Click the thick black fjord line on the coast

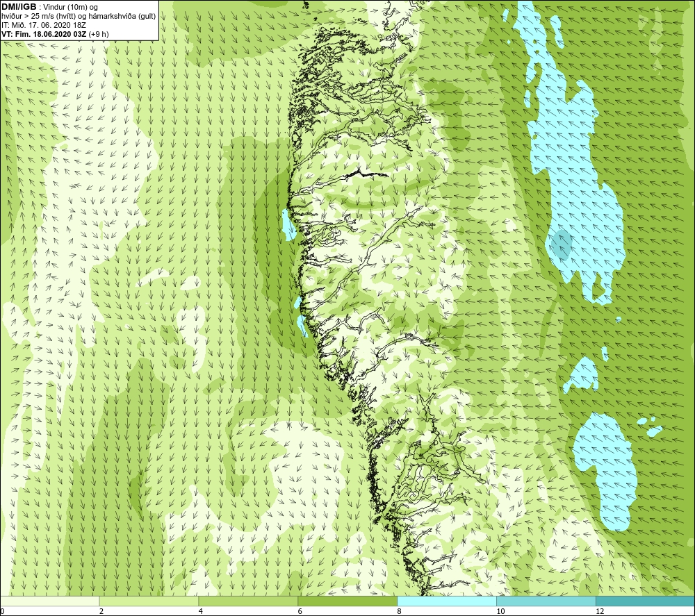pyautogui.click(x=367, y=174)
